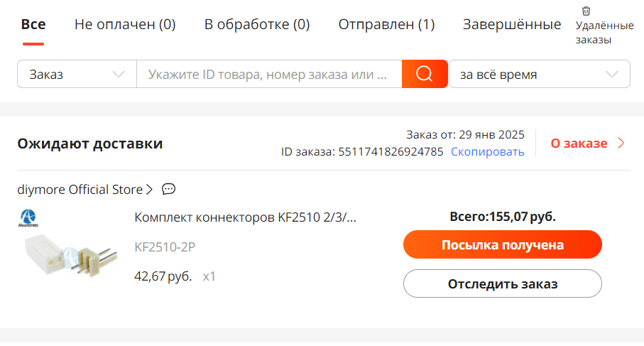Copy order ID with Скопировать link
Image resolution: width=644 pixels, height=346 pixels.
[x=488, y=151]
